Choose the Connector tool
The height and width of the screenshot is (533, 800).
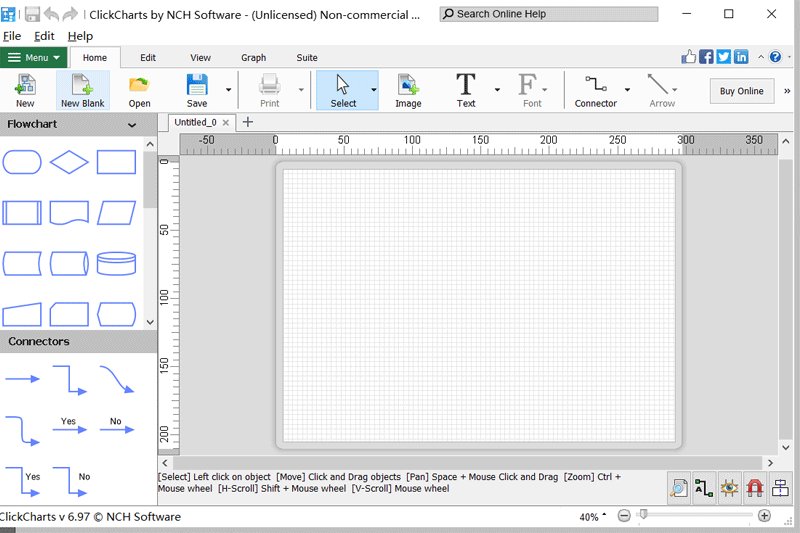[595, 90]
